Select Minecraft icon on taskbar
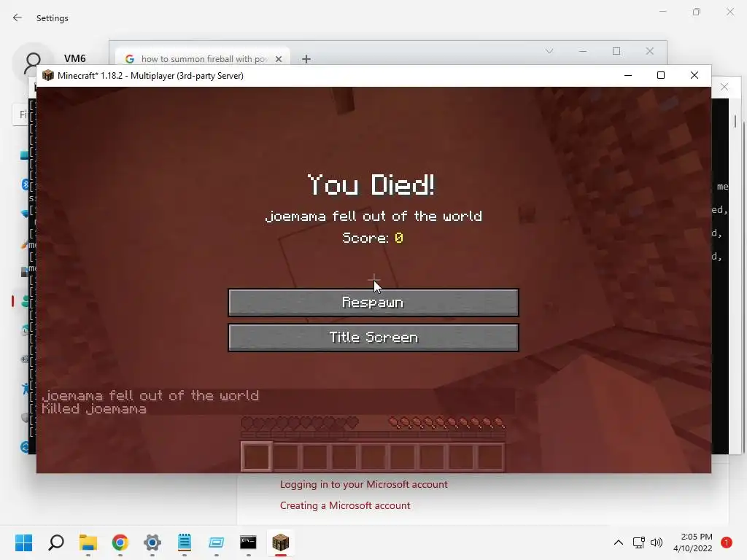 click(x=281, y=542)
